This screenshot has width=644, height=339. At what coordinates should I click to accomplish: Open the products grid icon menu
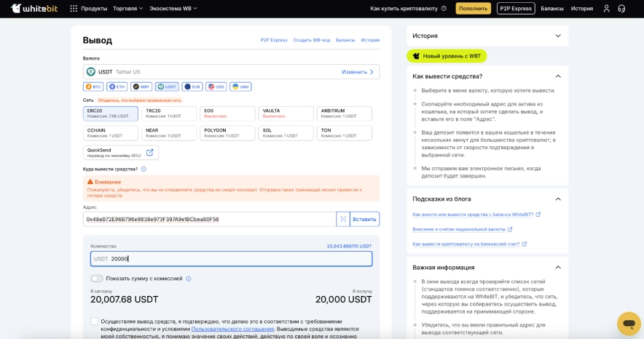(x=74, y=9)
